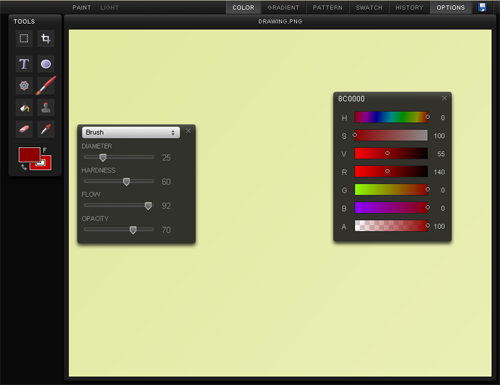Click the hex color value 8C0000
The height and width of the screenshot is (385, 500).
click(x=351, y=99)
